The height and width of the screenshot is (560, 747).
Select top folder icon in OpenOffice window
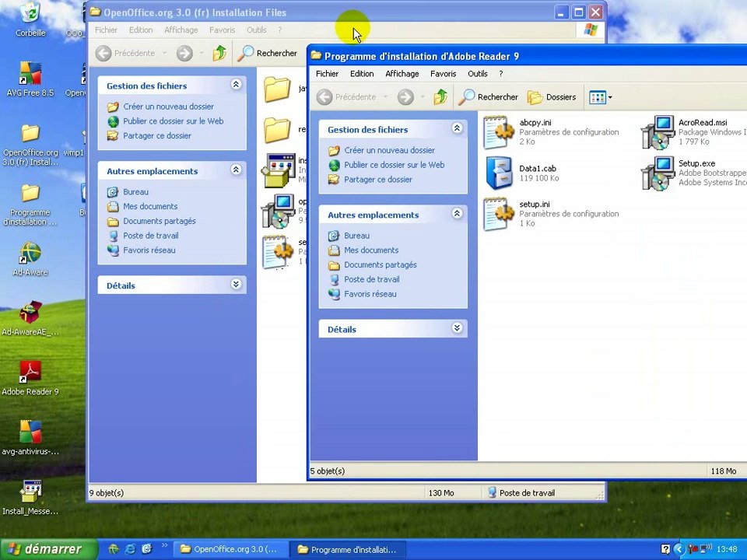277,89
